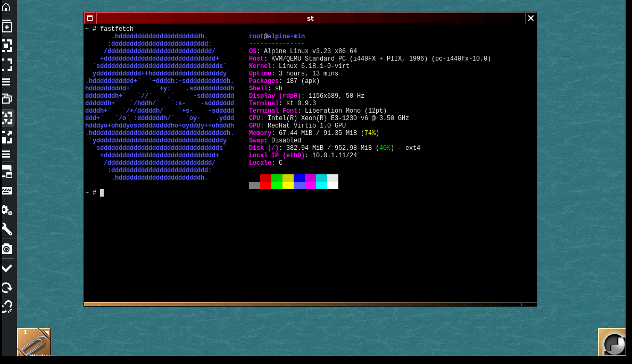Click the Home icon in the sidebar
Viewport: 632px width, 364px height.
click(7, 7)
